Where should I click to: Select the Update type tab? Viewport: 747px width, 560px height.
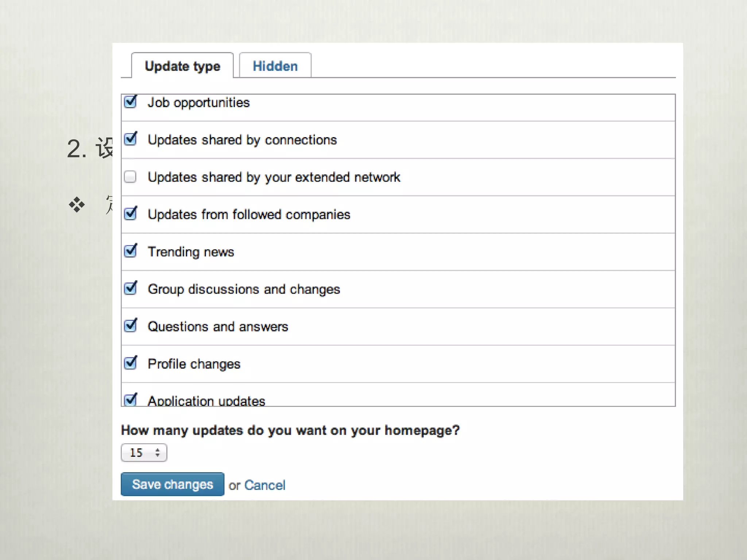point(182,66)
